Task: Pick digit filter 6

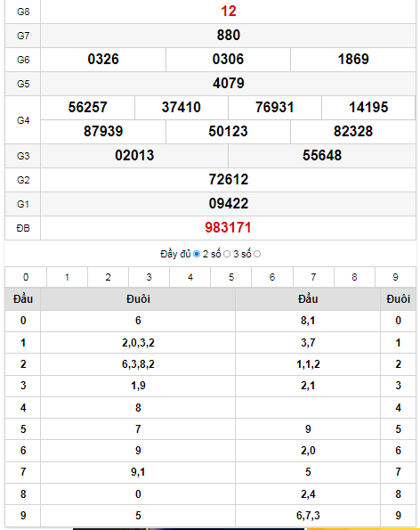Action: tap(272, 277)
